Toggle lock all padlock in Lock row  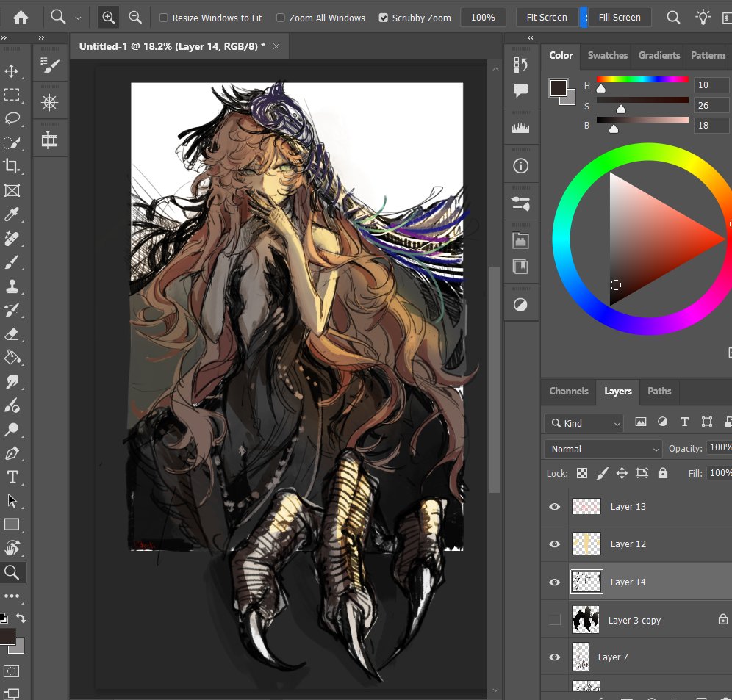[662, 473]
